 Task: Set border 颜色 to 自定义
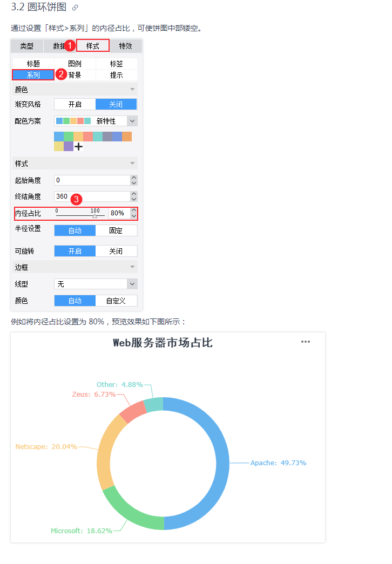[x=116, y=301]
